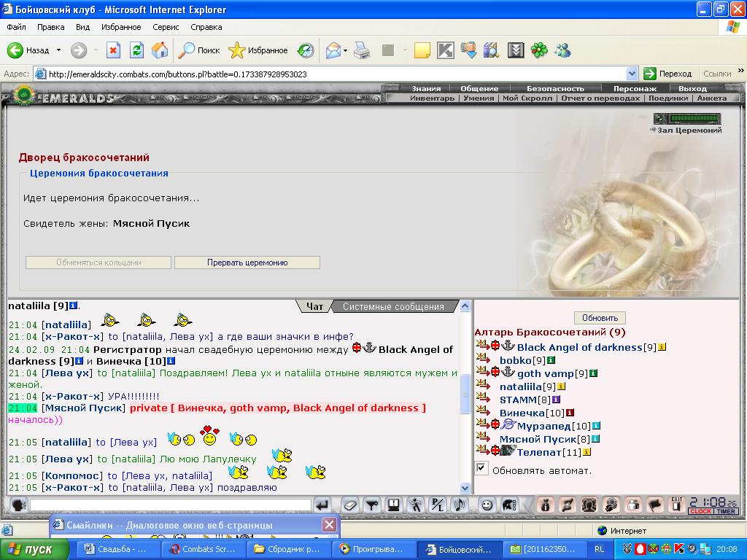
Task: Click the chat scrollbar up arrow
Action: click(x=465, y=306)
